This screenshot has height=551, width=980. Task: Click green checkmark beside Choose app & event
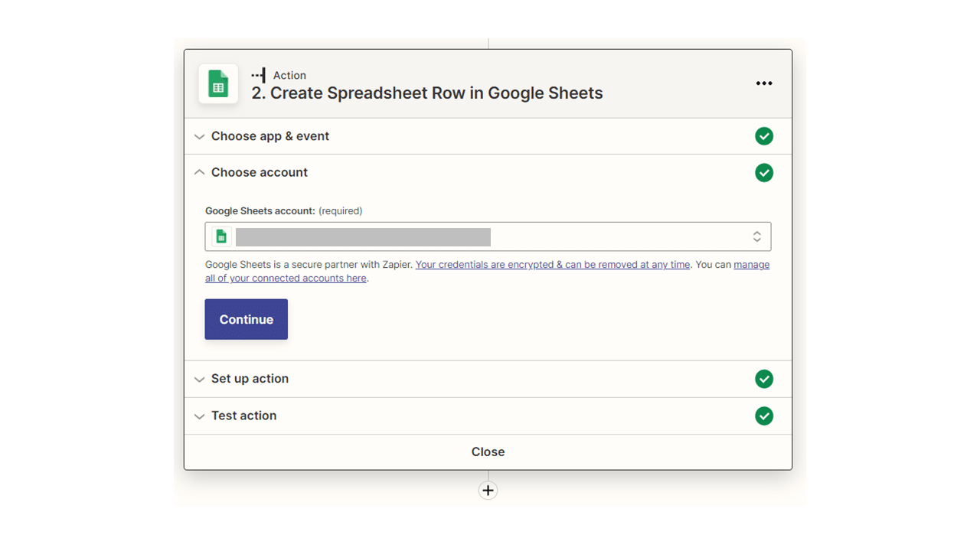764,136
